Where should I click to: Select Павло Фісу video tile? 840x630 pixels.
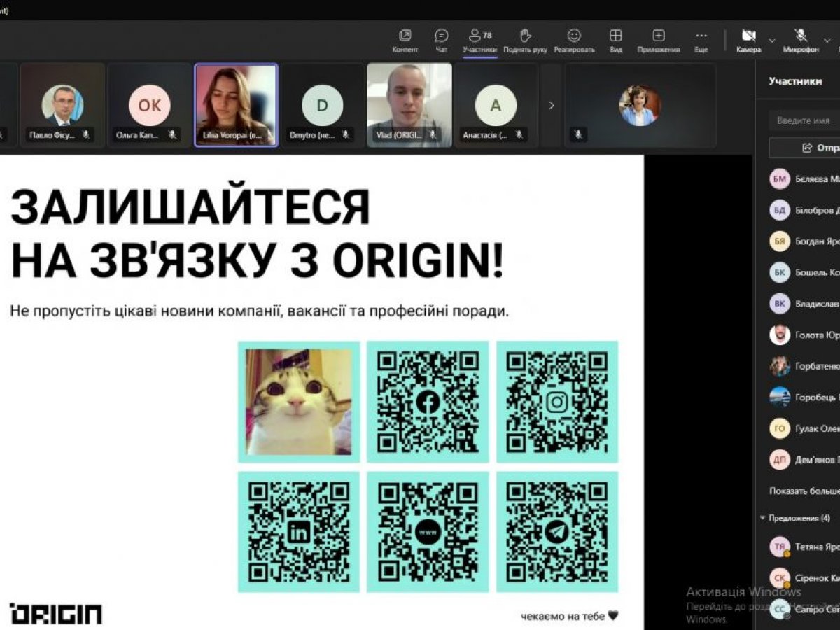[62, 106]
